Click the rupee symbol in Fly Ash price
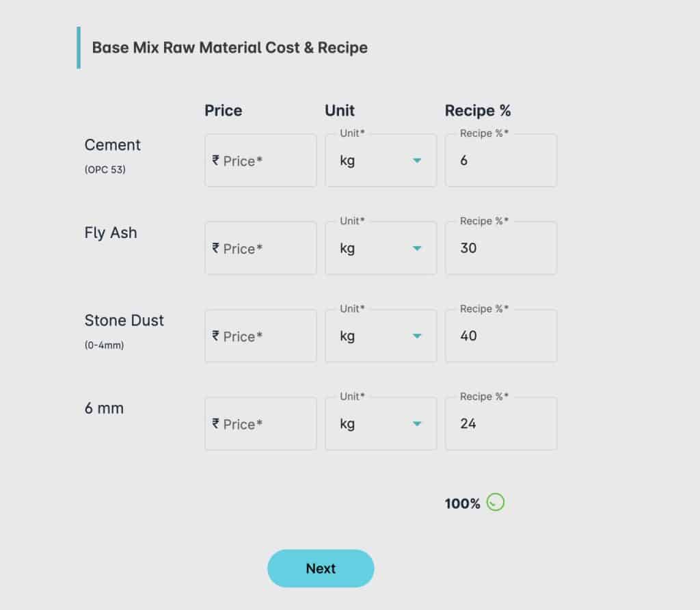700x610 pixels. pyautogui.click(x=215, y=248)
